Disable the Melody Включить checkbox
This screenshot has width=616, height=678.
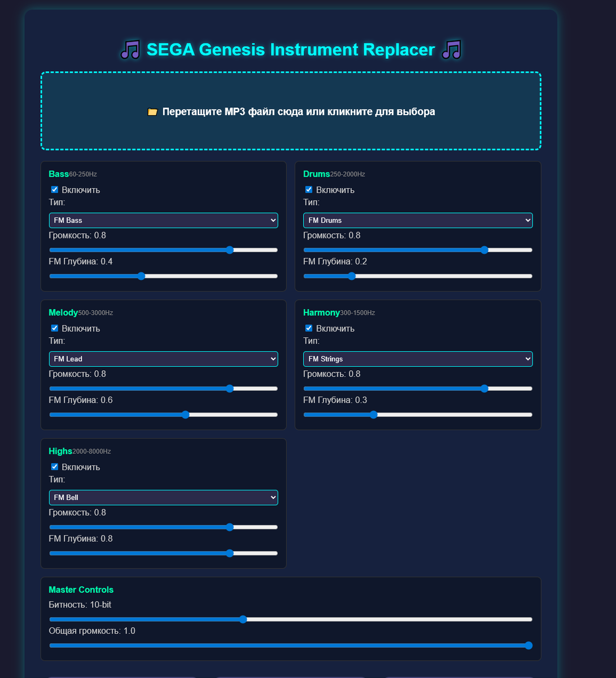tap(55, 328)
